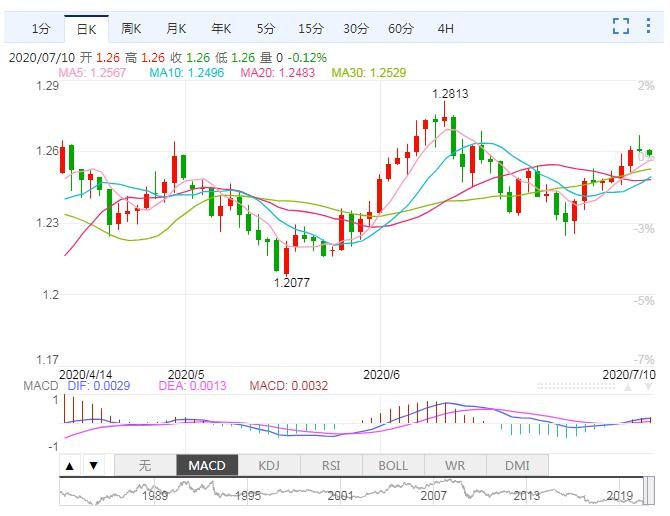Select the 周K weekly chart tab

tap(131, 29)
